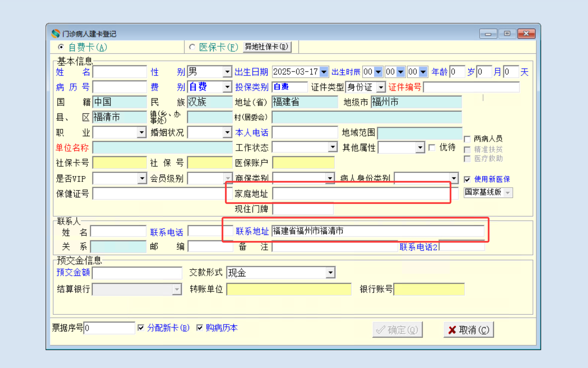
Task: Open the 性别 dropdown
Action: pos(227,72)
